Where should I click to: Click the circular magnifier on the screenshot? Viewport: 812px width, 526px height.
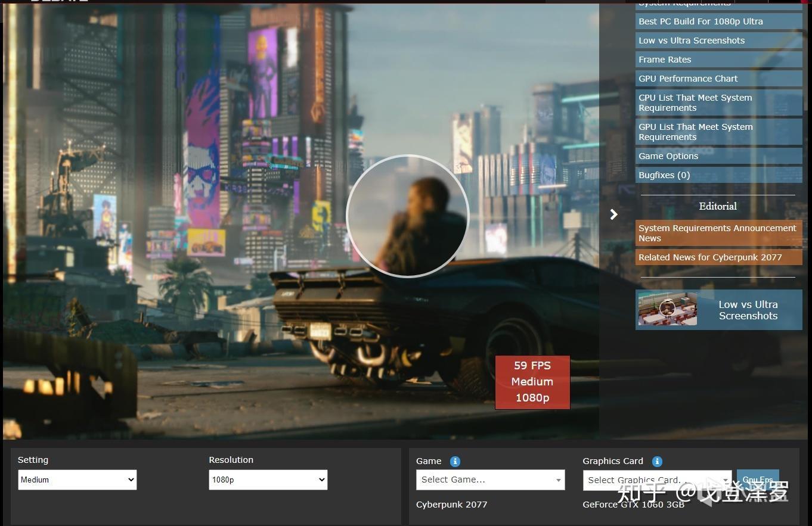408,216
